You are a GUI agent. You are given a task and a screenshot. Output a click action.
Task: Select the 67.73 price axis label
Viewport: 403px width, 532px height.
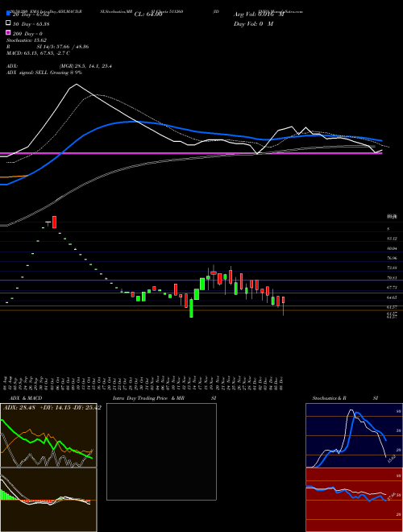[x=392, y=288]
